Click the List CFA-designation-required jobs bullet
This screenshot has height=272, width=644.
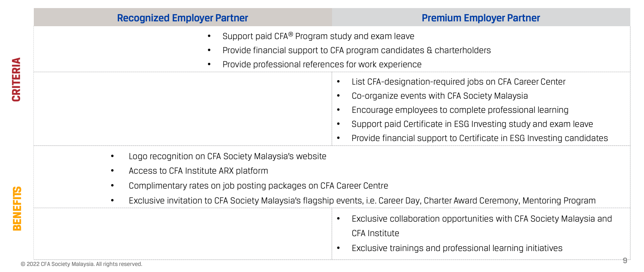tap(458, 82)
